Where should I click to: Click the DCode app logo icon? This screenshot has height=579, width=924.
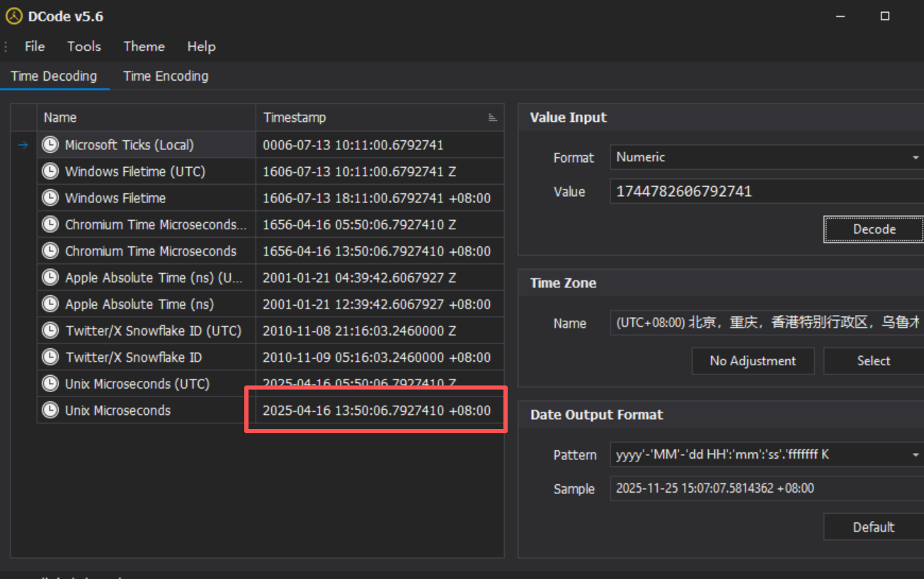pyautogui.click(x=14, y=16)
